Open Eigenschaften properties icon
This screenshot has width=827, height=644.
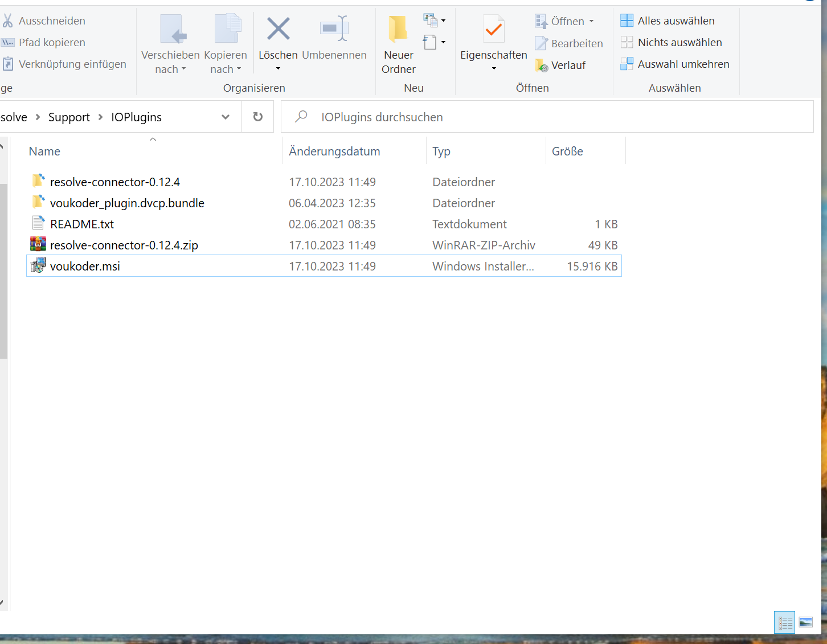493,30
